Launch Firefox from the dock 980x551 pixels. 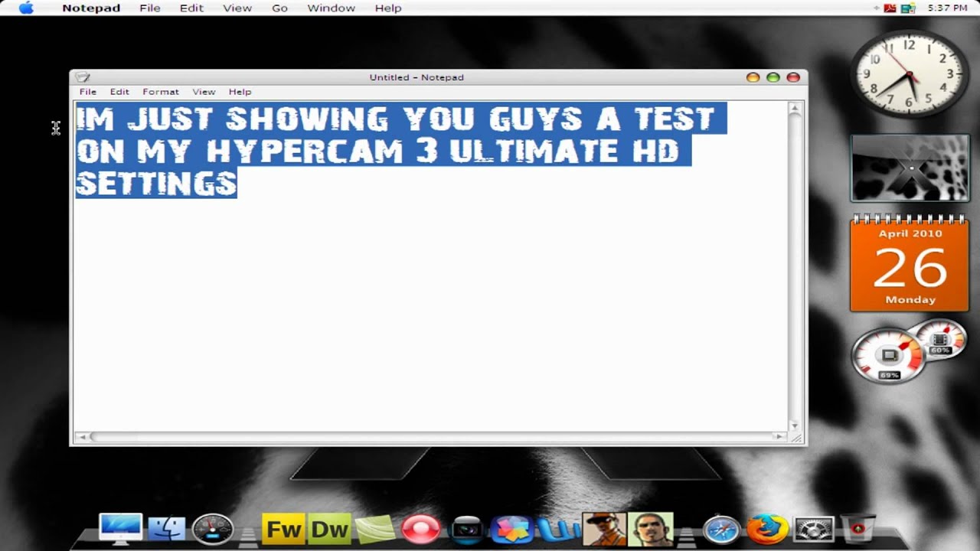767,529
